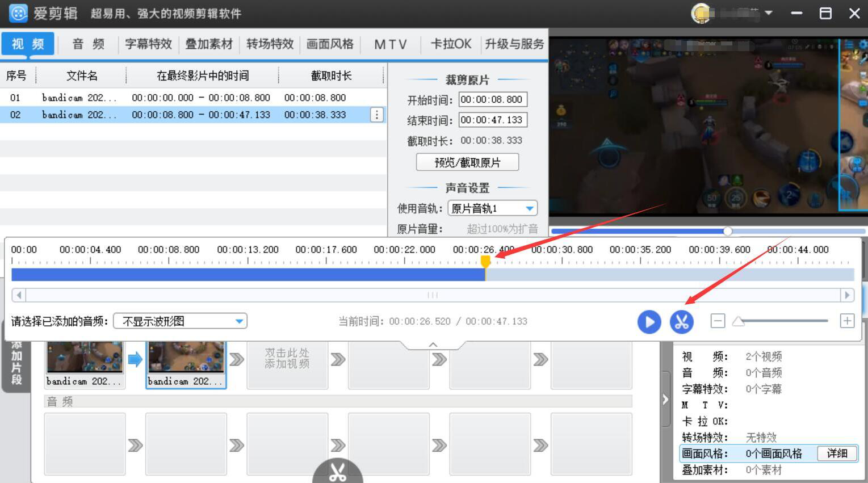The width and height of the screenshot is (868, 483).
Task: Click the blue scissors split button
Action: click(682, 322)
